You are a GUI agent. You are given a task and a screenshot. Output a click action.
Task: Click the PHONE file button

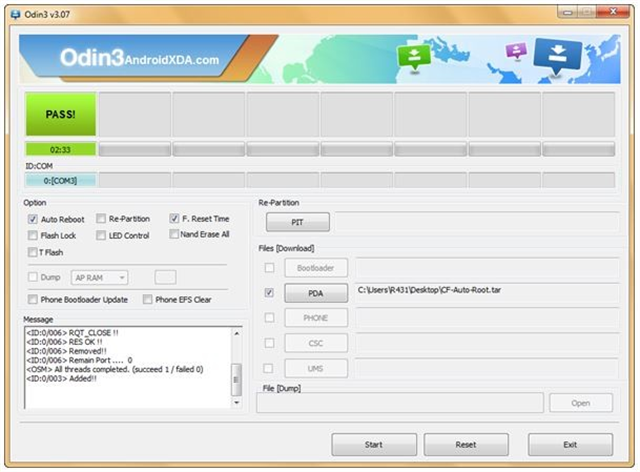(316, 318)
